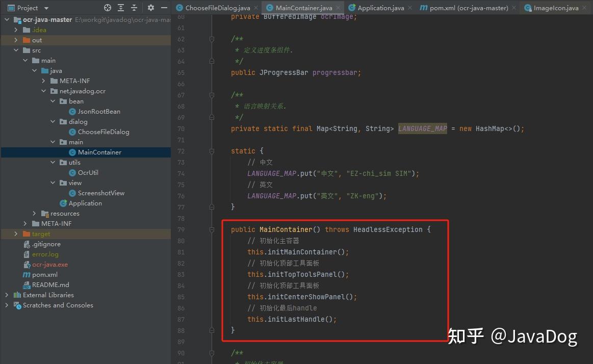Expand Scratches and Consoles node
Viewport: 593px width, 364px height.
pyautogui.click(x=7, y=305)
